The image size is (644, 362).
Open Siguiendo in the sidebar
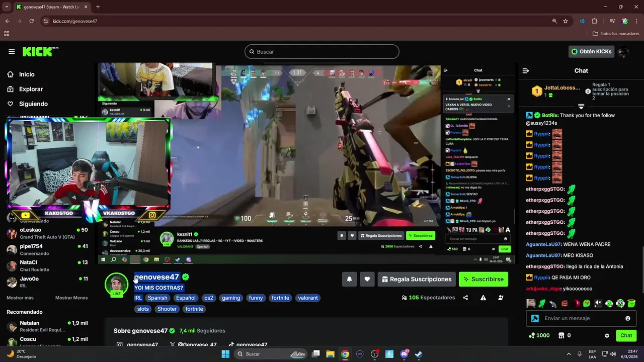(33, 104)
